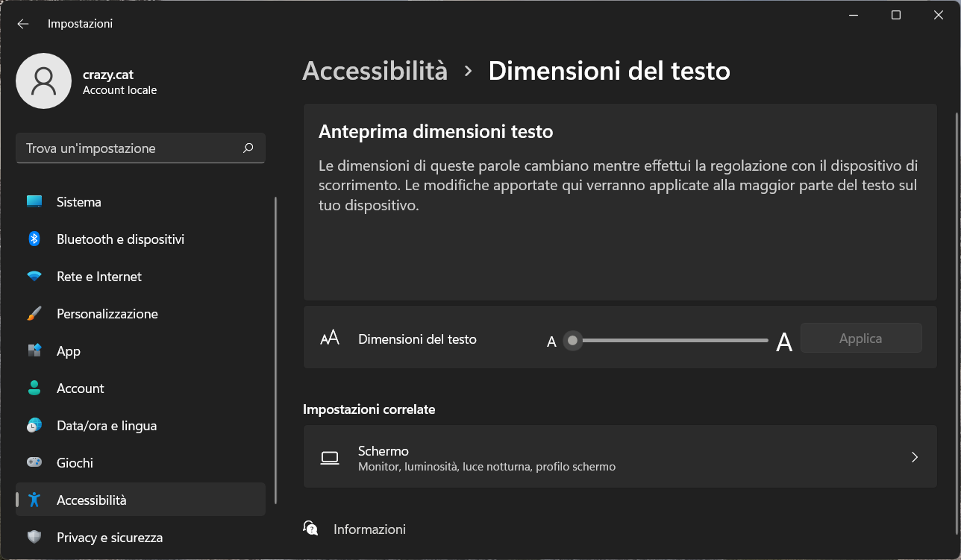
Task: Click the Dimensioni del testo page title
Action: (x=609, y=71)
